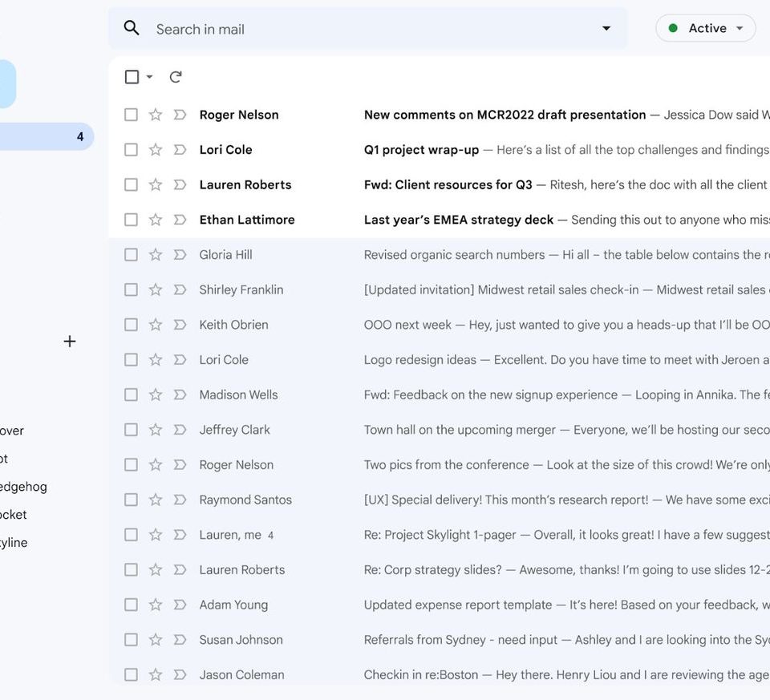The width and height of the screenshot is (770, 700).
Task: Open the search options dropdown arrow
Action: click(606, 29)
